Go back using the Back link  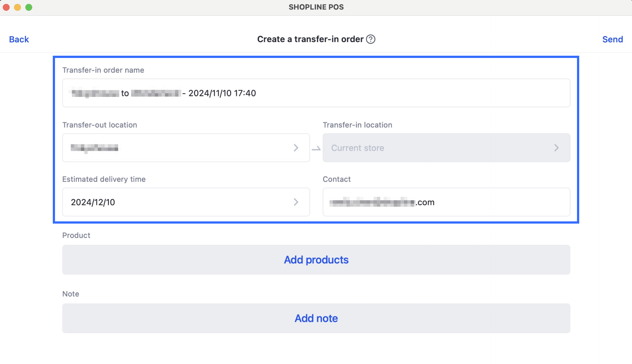coord(19,39)
